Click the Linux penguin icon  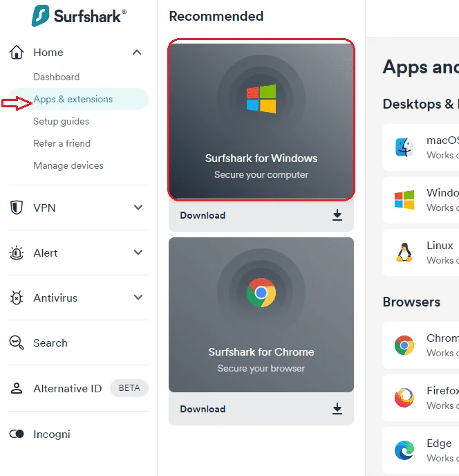404,253
